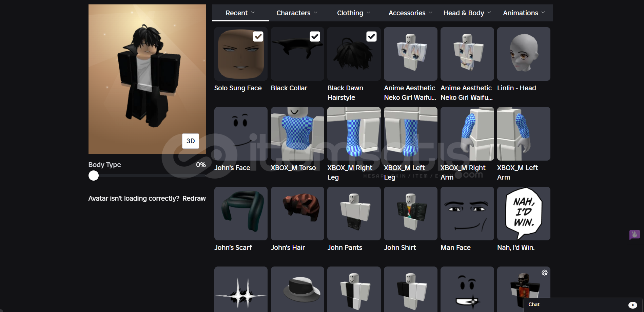Equip the XBOX_M Left Arm item
644x312 pixels.
pyautogui.click(x=524, y=134)
